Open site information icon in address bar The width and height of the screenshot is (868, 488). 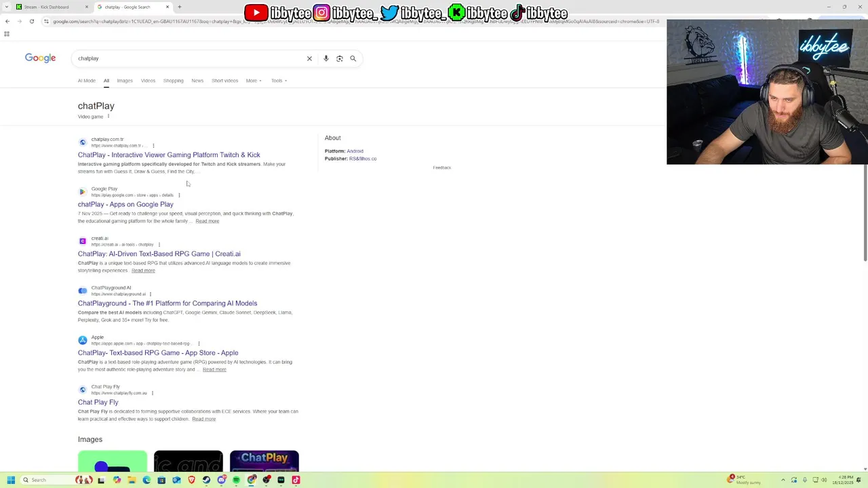click(x=46, y=21)
